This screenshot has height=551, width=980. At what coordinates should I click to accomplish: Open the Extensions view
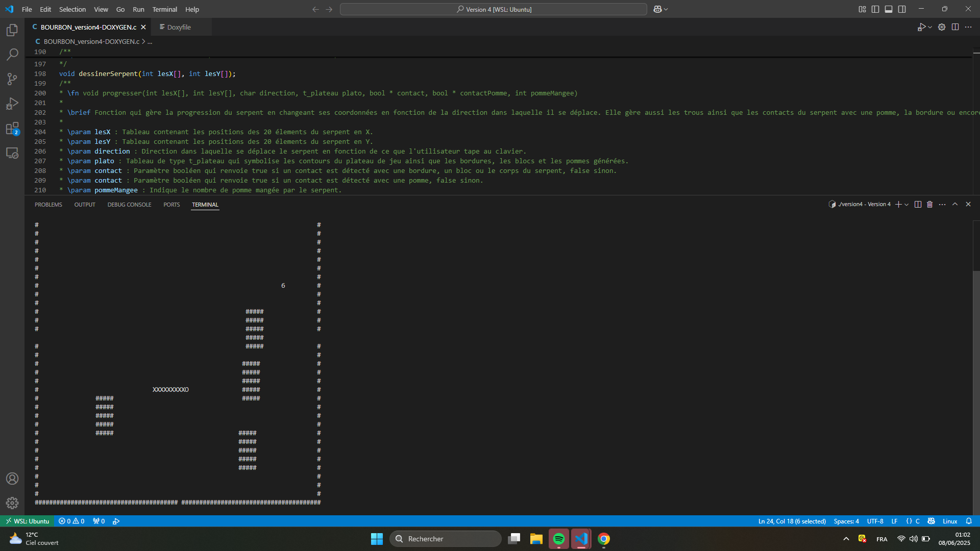12,128
